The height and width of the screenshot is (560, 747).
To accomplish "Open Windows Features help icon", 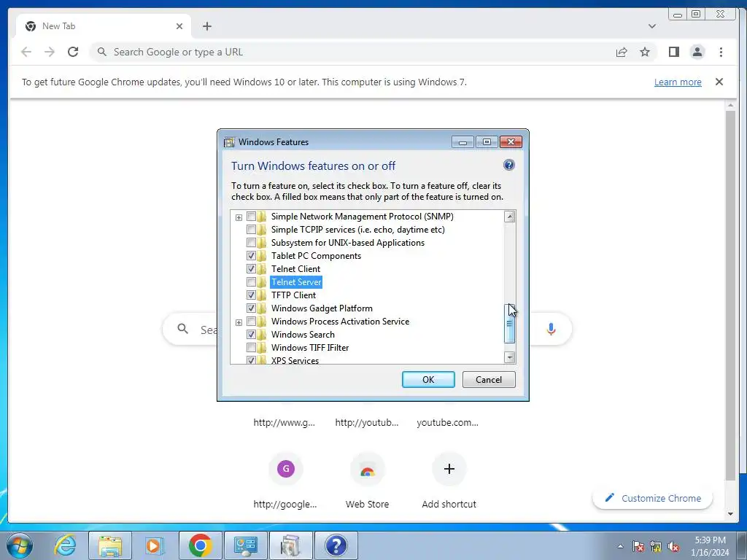I will click(x=508, y=165).
